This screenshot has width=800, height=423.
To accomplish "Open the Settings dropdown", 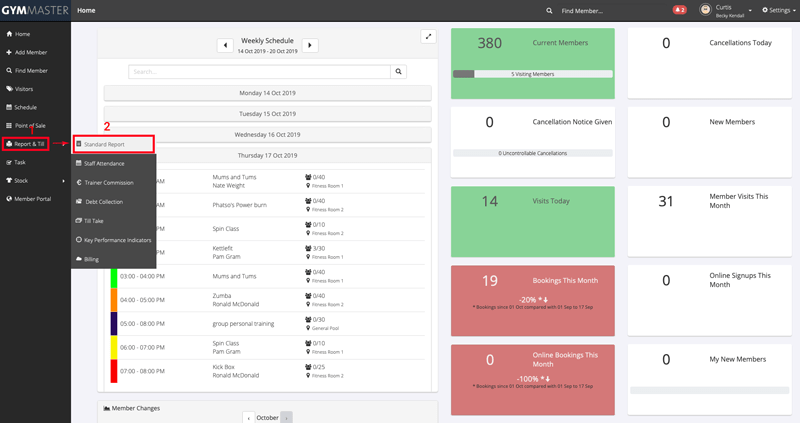I will click(x=777, y=10).
